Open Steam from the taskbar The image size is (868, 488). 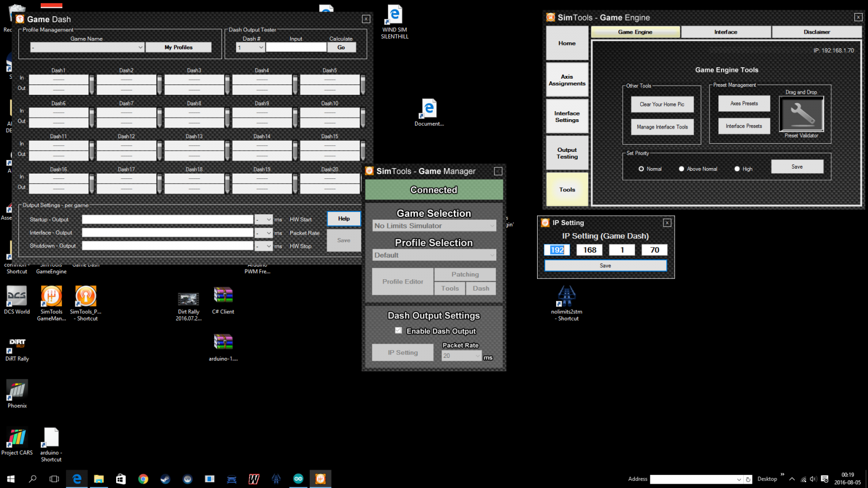click(165, 479)
